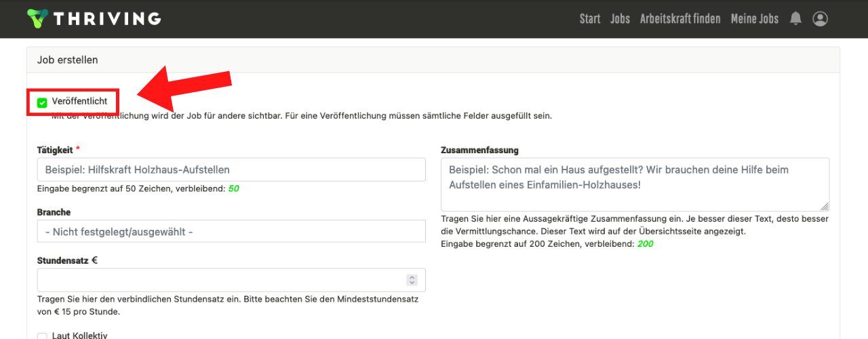The width and height of the screenshot is (868, 339).
Task: Click the Zusammenfassung textarea resize handle
Action: (825, 206)
